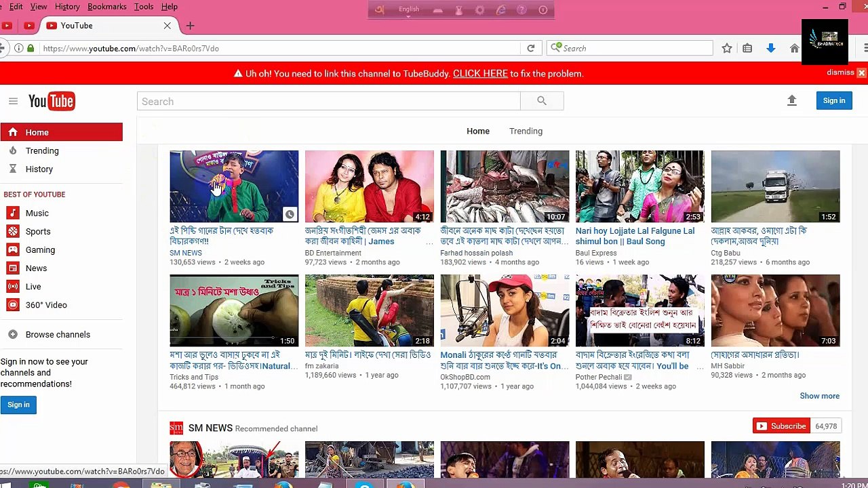Viewport: 868px width, 488px height.
Task: Open the Bookmarks menu
Action: 107,7
